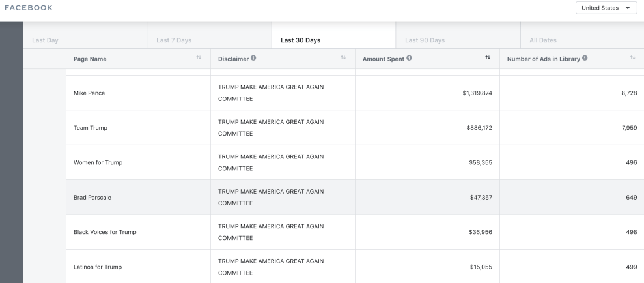Switch to the Last 7 Days tab
Image resolution: width=644 pixels, height=283 pixels.
[174, 40]
